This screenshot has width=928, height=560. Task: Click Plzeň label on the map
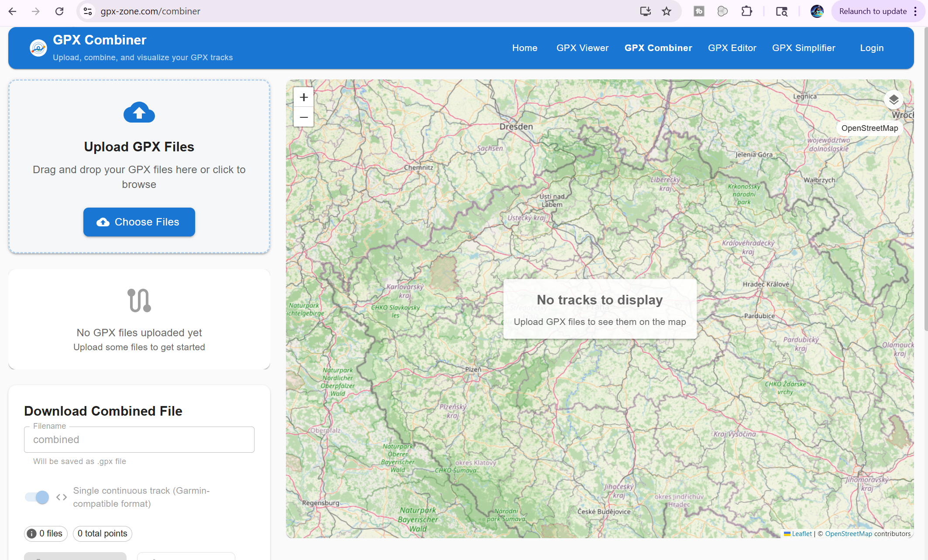(x=473, y=369)
